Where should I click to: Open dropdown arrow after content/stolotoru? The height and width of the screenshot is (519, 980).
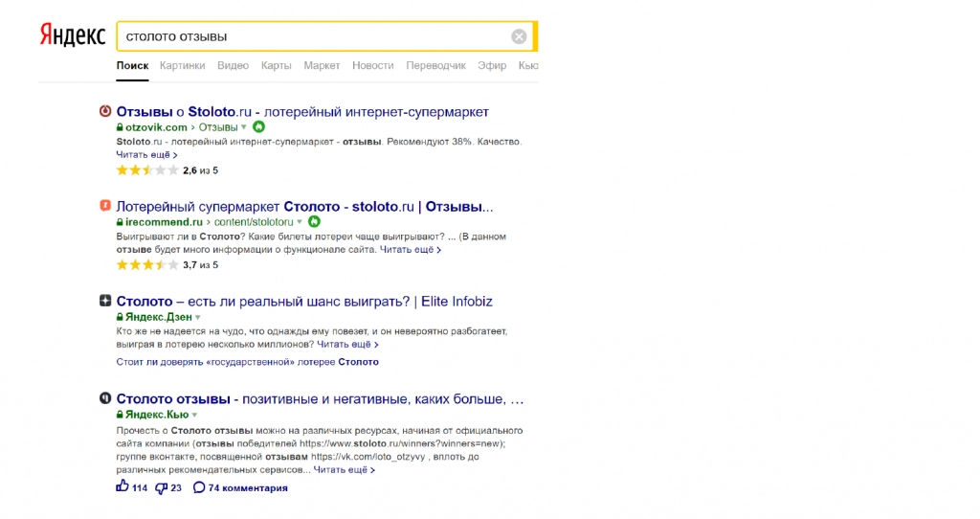tap(300, 222)
